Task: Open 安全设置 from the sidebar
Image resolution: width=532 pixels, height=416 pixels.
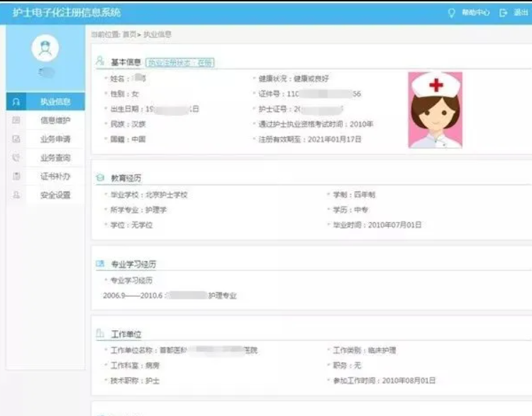Action: [x=55, y=195]
